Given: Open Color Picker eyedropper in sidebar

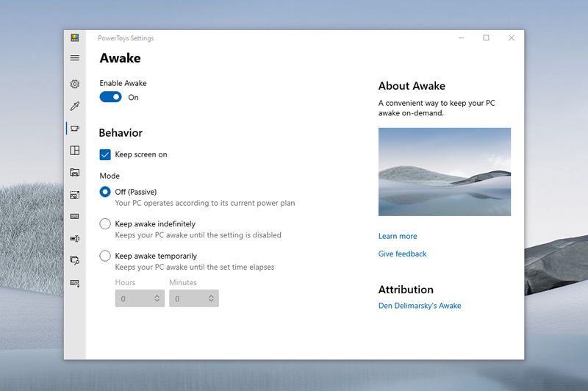Looking at the screenshot, I should coord(74,107).
